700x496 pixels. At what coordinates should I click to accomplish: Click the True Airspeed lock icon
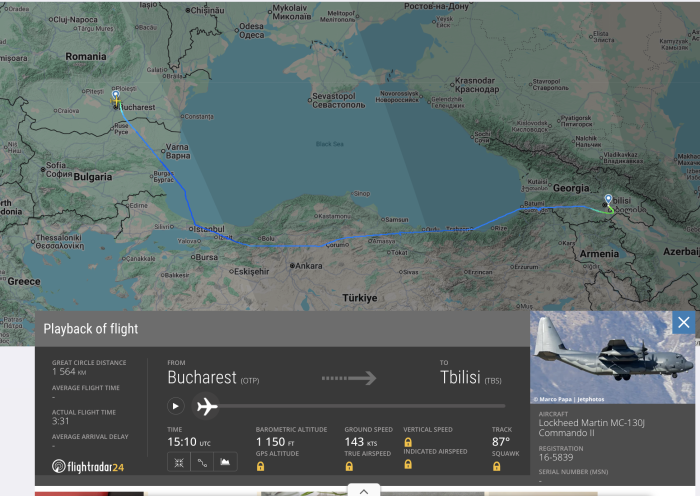[x=349, y=466]
